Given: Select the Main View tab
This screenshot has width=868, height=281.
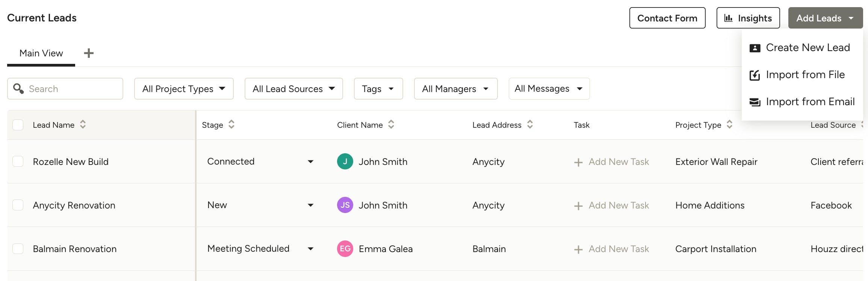Looking at the screenshot, I should [41, 53].
